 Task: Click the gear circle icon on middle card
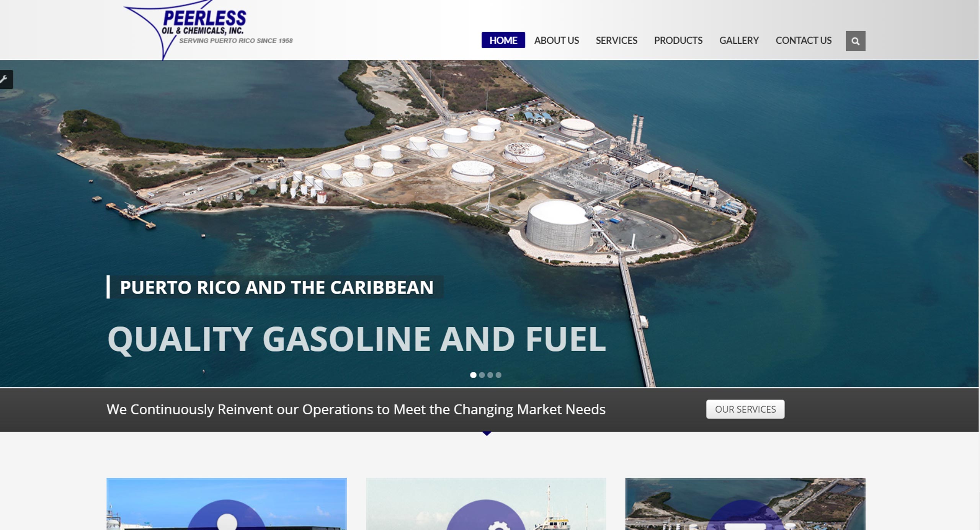pos(486,515)
